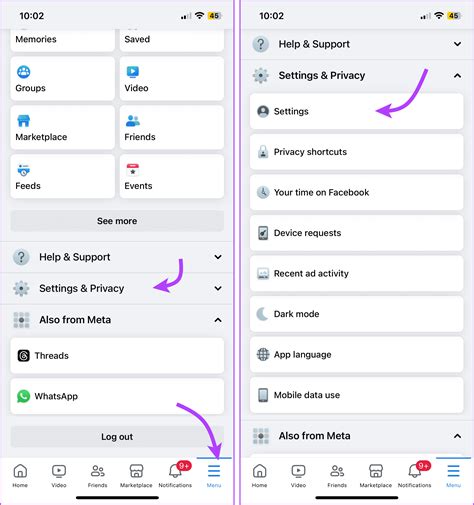Collapse Also from Meta above Threads
Image resolution: width=474 pixels, height=505 pixels.
click(x=117, y=320)
